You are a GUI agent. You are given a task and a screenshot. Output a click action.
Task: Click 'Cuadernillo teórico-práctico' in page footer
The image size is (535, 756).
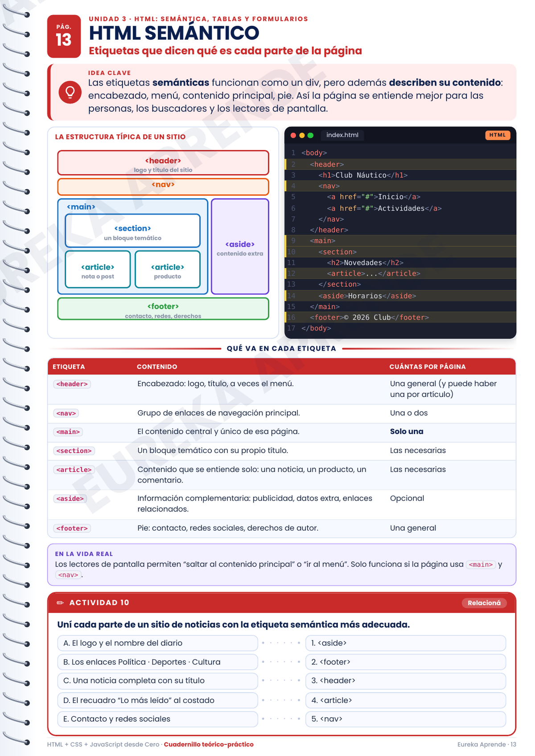click(209, 744)
